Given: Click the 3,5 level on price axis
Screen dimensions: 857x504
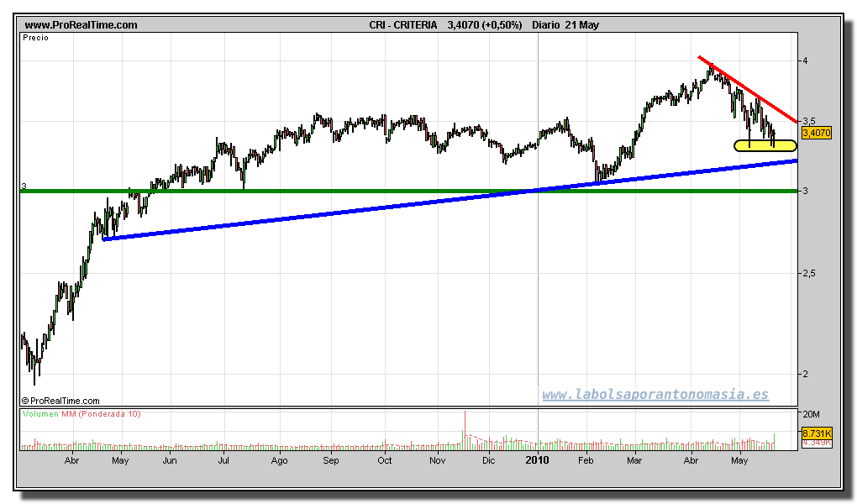Looking at the screenshot, I should tap(808, 121).
